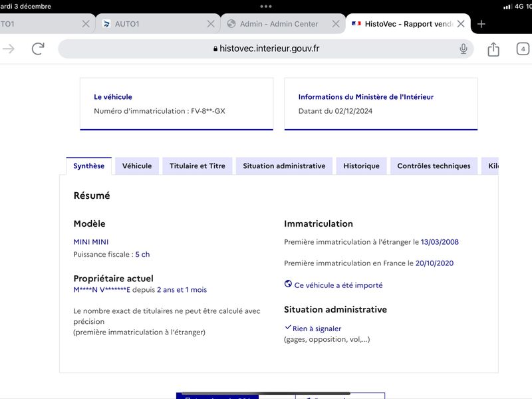The width and height of the screenshot is (532, 399).
Task: Open the share sheet icon
Action: [x=493, y=49]
